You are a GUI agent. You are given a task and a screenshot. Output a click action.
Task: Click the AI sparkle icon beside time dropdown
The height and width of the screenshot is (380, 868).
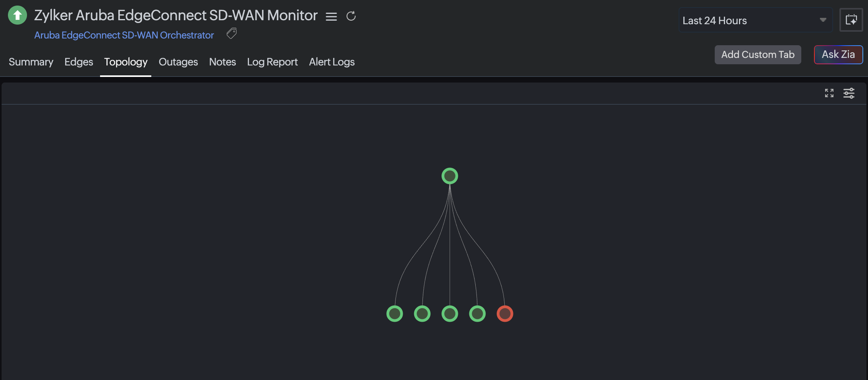point(851,20)
